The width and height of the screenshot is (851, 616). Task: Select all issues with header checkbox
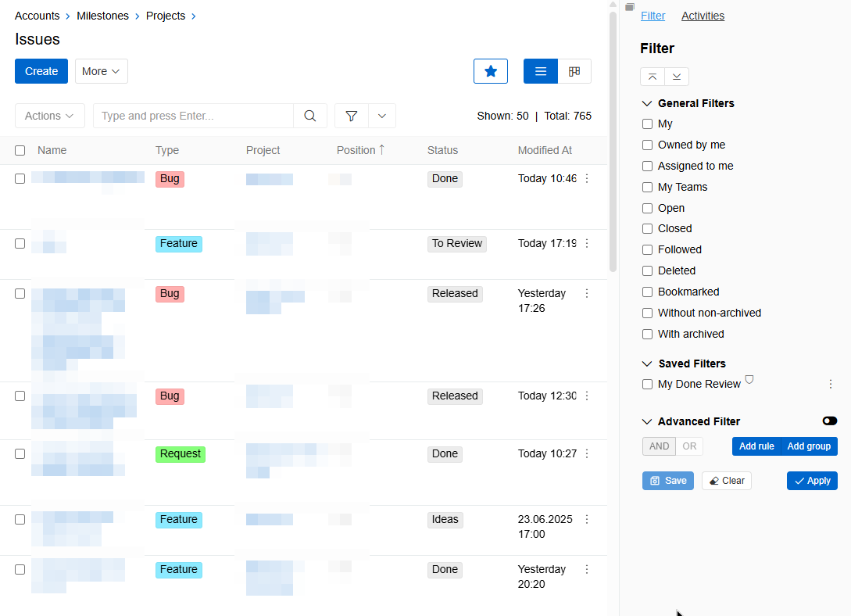(x=20, y=150)
